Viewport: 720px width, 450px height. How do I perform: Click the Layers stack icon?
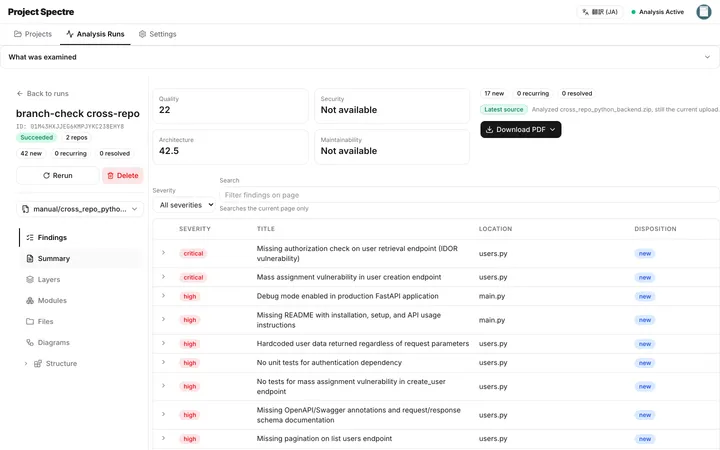point(30,279)
